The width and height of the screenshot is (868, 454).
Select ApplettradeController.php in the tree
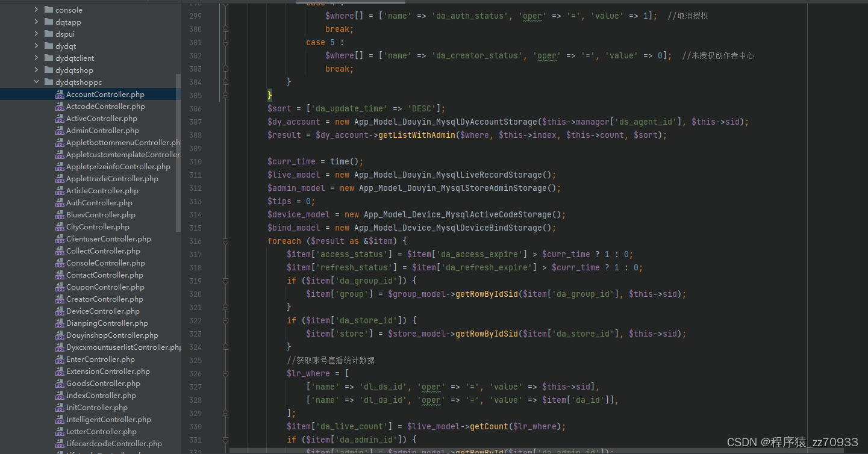coord(112,178)
